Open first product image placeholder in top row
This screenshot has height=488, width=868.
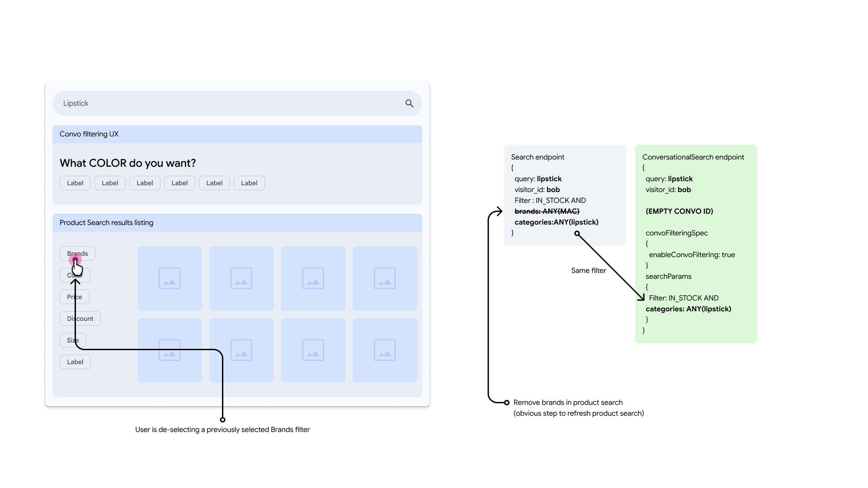click(x=170, y=278)
